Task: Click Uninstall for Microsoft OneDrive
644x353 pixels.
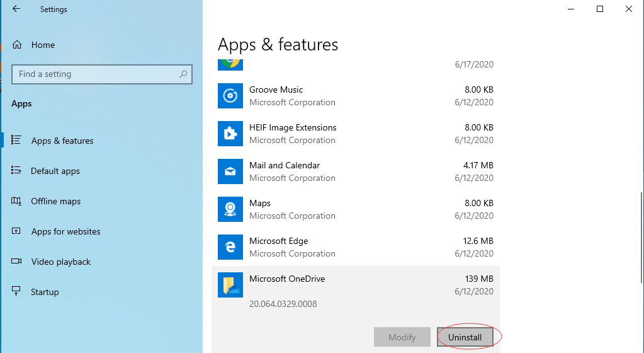Action: (x=465, y=337)
